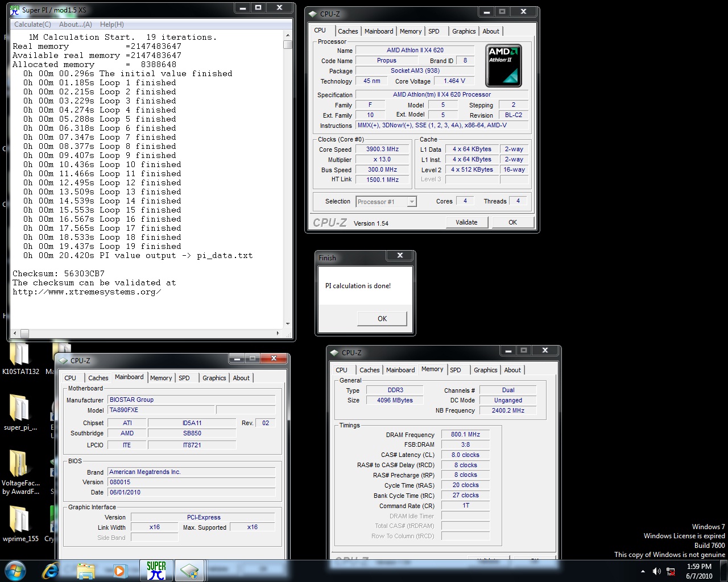Switch to SPD tab in CPU-Z processor window
Screen dimensions: 728x582
[434, 31]
